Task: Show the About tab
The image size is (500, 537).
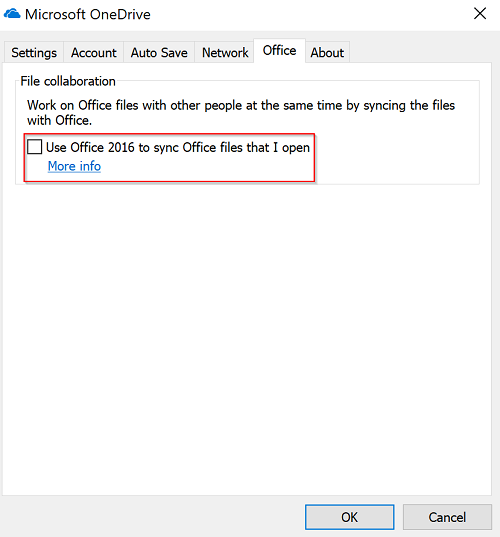Action: coord(327,53)
